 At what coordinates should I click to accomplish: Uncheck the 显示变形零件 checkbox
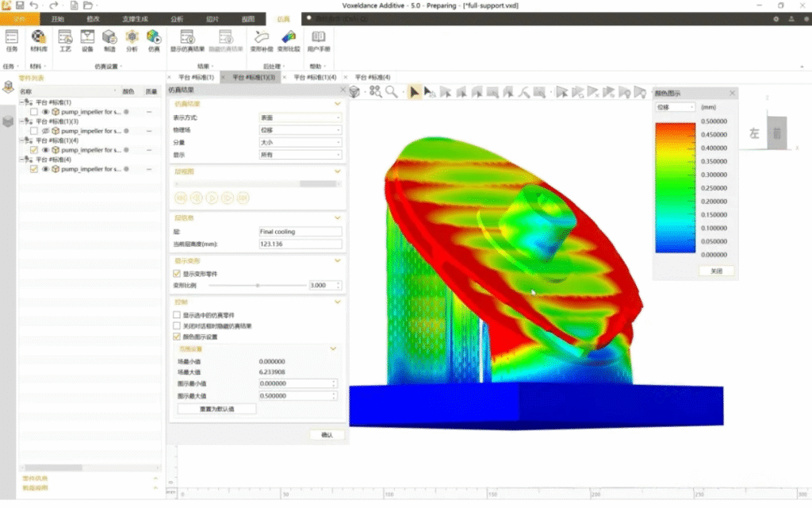176,273
